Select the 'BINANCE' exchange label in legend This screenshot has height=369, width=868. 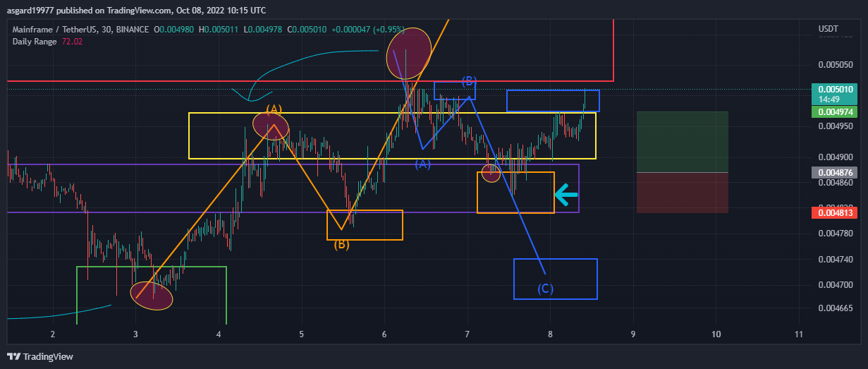point(131,30)
